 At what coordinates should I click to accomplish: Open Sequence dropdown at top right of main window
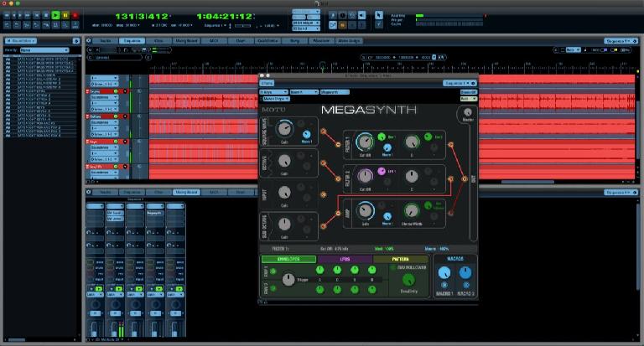[621, 41]
